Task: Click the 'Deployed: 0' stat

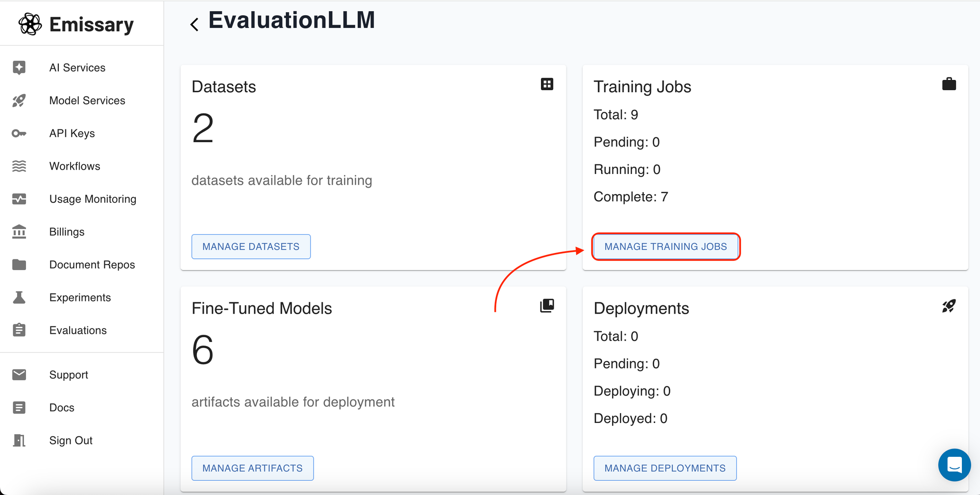Action: click(631, 419)
